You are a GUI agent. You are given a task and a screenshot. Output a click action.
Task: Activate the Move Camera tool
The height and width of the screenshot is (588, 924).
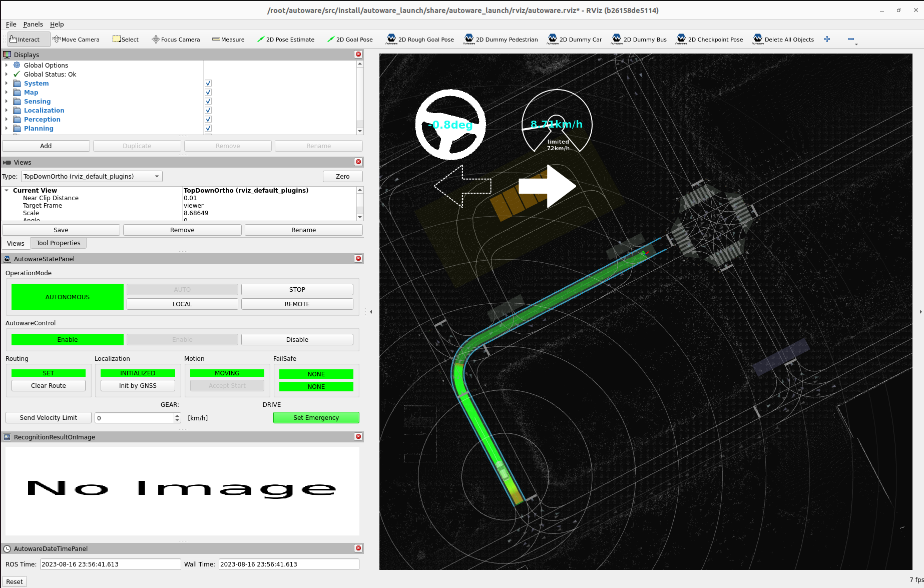tap(76, 40)
